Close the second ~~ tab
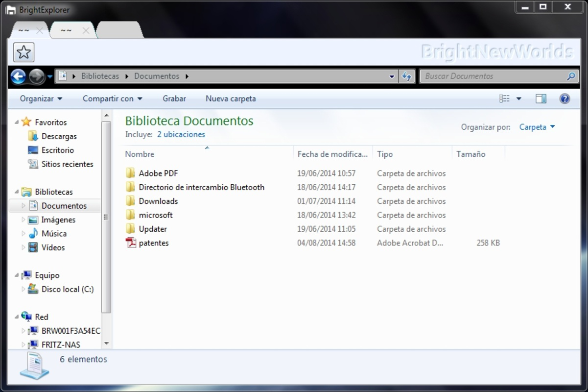Screen dimensions: 588x392 tap(86, 30)
